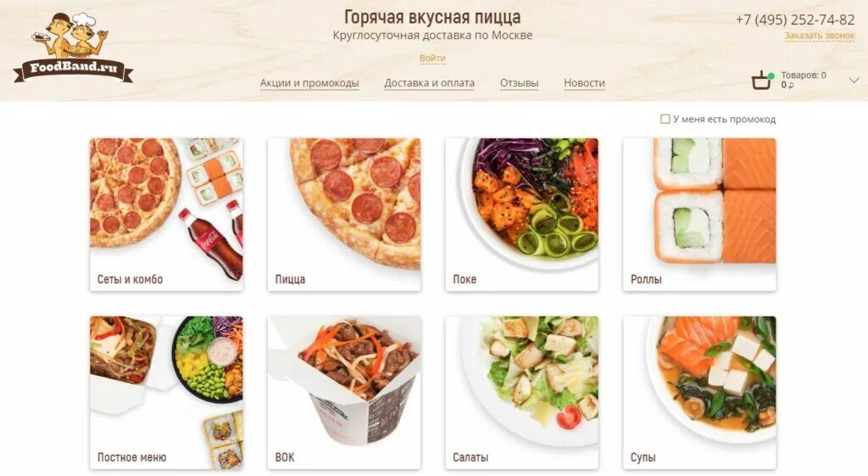Choose the 'Супы' category tile
This screenshot has height=476, width=868.
pos(699,393)
